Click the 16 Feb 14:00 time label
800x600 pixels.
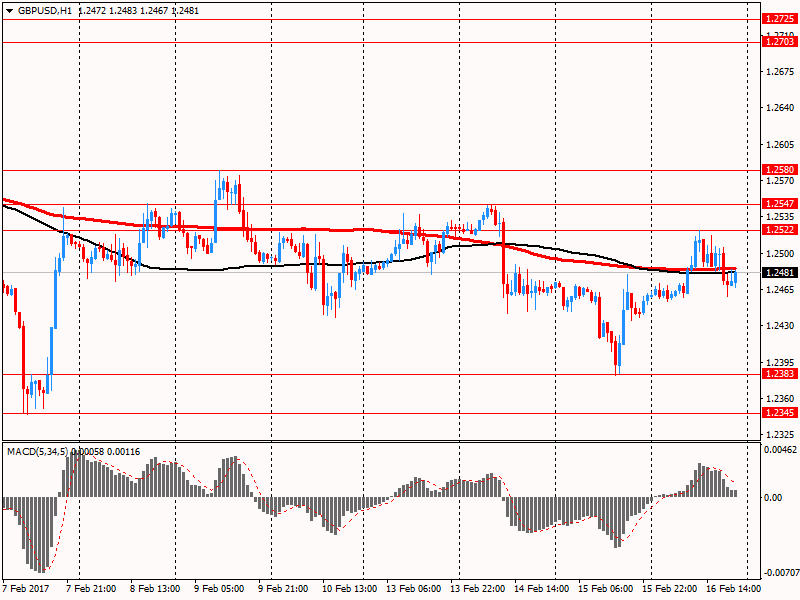[x=734, y=589]
